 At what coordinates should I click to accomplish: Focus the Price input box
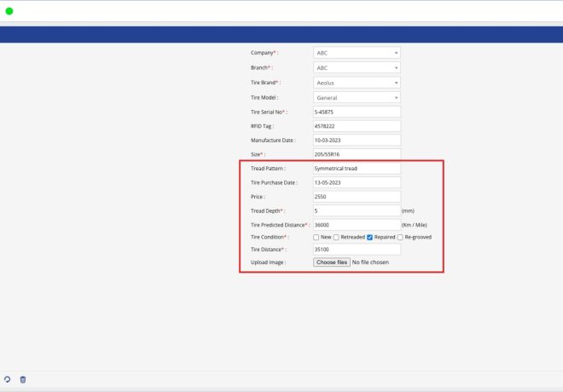coord(357,196)
